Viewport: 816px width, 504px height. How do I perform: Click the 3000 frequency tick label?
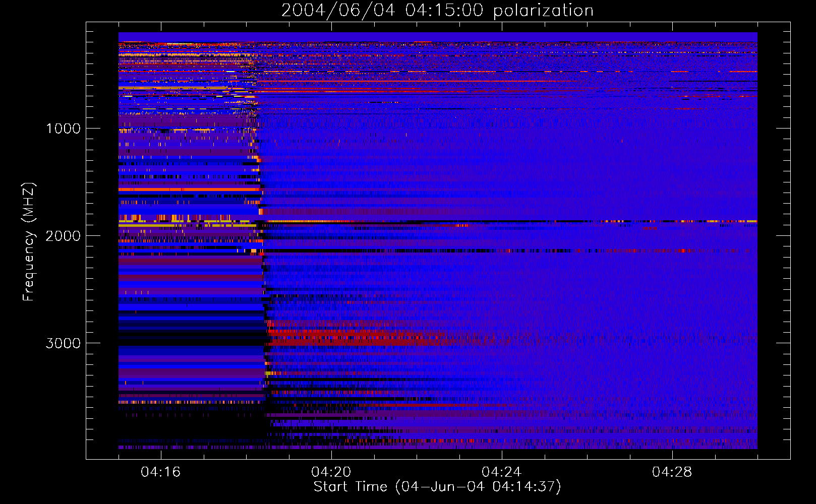(63, 343)
